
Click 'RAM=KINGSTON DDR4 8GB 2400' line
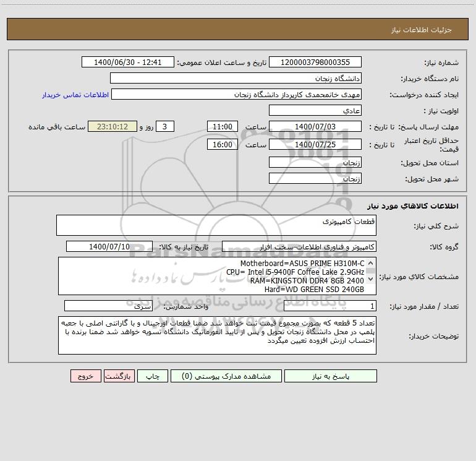point(307,280)
